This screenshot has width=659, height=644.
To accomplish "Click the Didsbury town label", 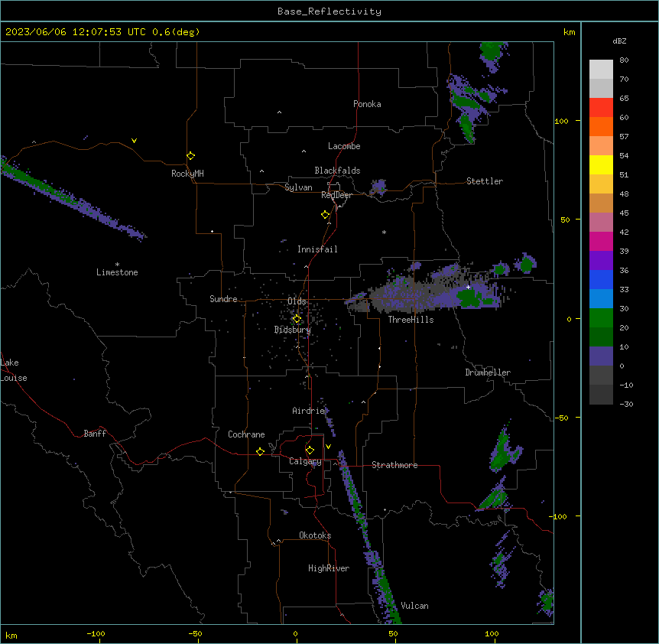I will point(293,330).
